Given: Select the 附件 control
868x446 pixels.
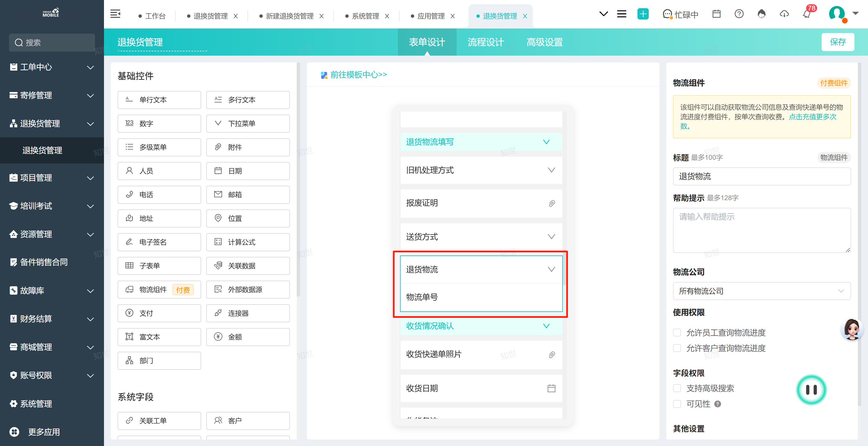Looking at the screenshot, I should [x=248, y=147].
